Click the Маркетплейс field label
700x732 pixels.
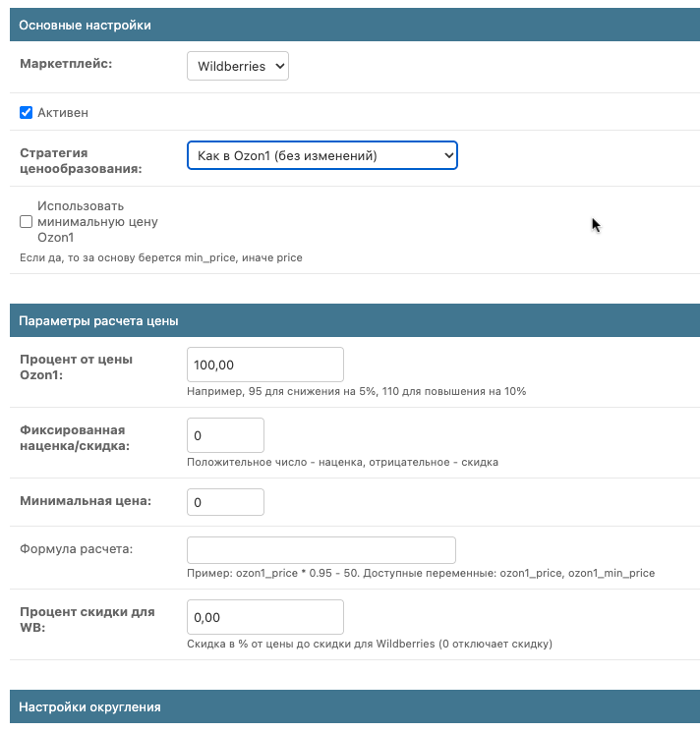tap(66, 63)
